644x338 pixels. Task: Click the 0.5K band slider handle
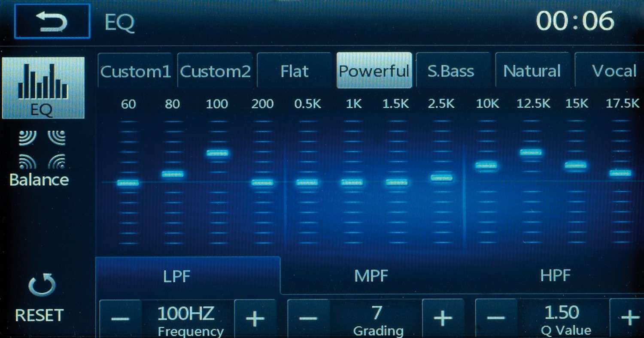307,183
